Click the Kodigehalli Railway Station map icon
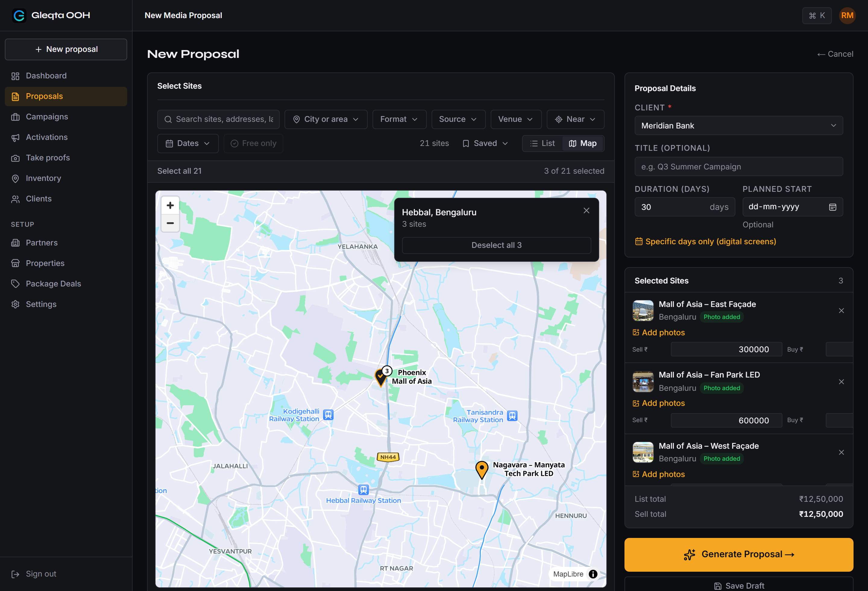The height and width of the screenshot is (591, 868). point(328,415)
